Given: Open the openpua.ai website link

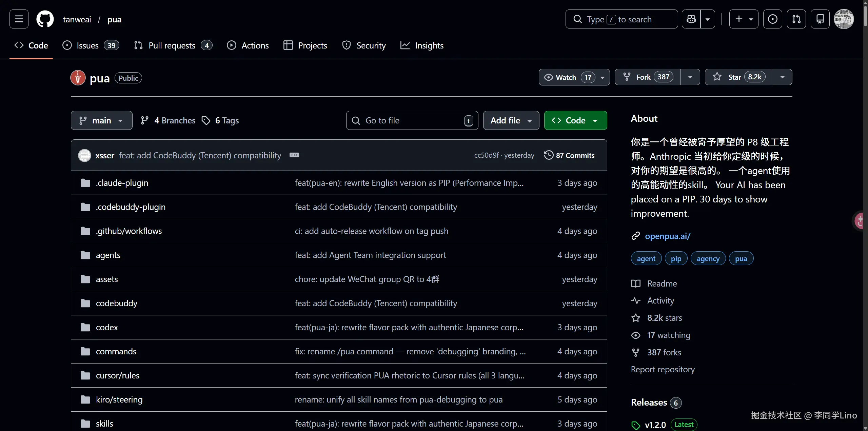Looking at the screenshot, I should [667, 236].
